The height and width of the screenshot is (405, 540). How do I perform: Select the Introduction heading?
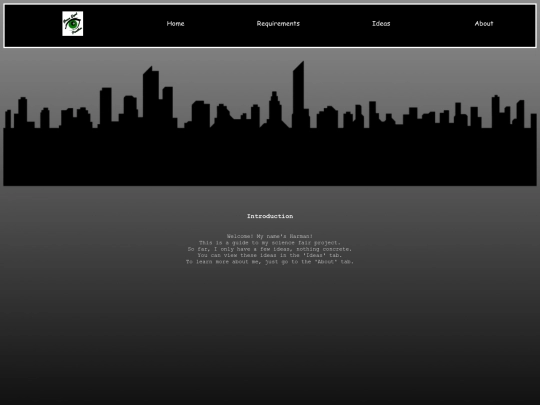[270, 216]
